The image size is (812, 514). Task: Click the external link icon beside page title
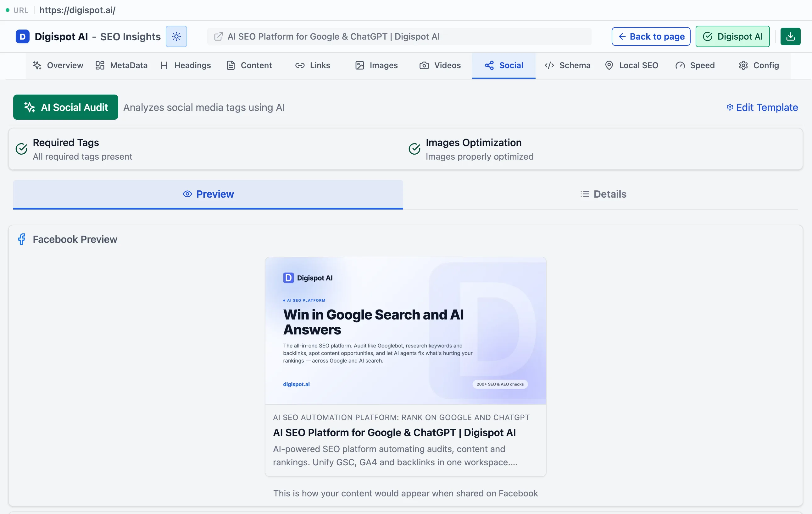pos(219,36)
